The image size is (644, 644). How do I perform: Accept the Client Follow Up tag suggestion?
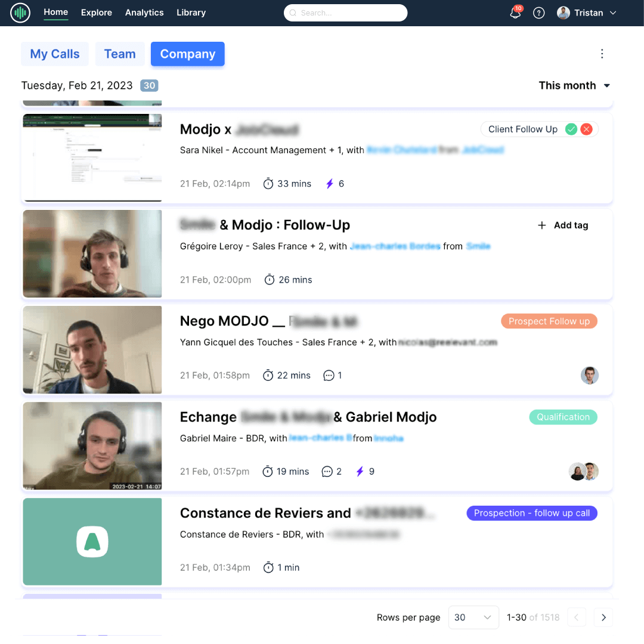click(571, 129)
